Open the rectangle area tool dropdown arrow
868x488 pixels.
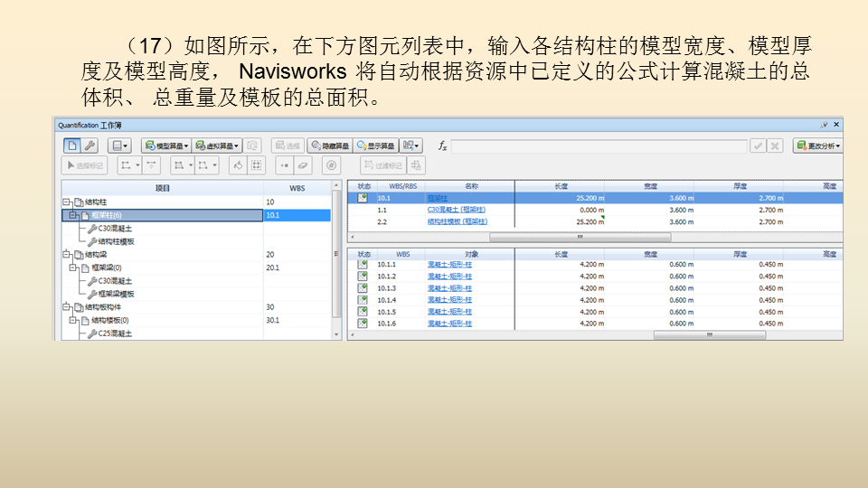point(215,164)
